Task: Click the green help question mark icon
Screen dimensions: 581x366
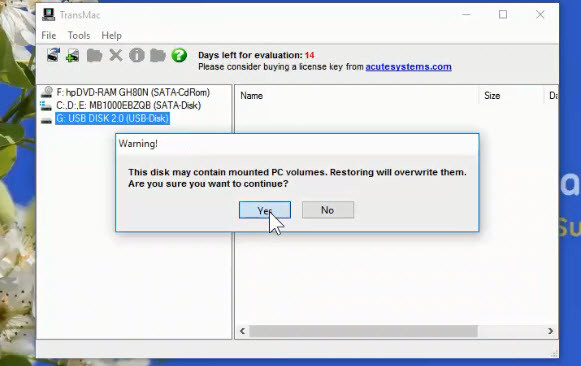Action: pos(179,55)
